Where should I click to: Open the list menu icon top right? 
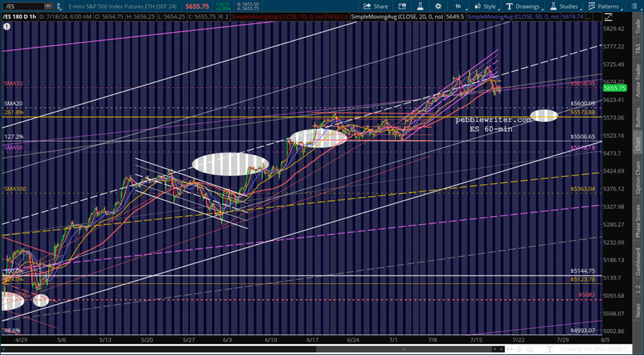coord(634,6)
